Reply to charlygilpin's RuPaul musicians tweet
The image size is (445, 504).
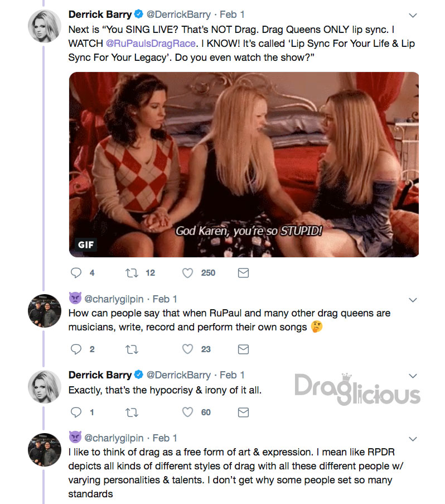pyautogui.click(x=76, y=349)
